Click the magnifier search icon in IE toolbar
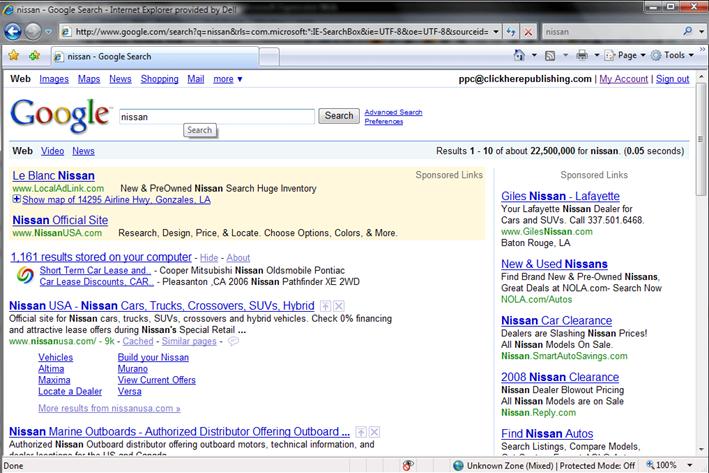The image size is (709, 473). [688, 31]
